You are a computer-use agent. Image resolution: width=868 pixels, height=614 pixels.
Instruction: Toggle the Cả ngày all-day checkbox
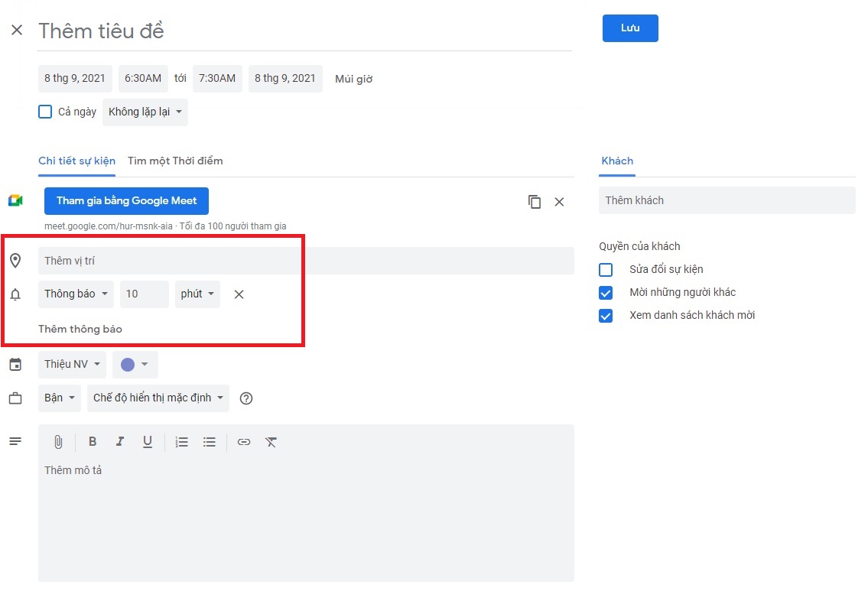[x=45, y=112]
